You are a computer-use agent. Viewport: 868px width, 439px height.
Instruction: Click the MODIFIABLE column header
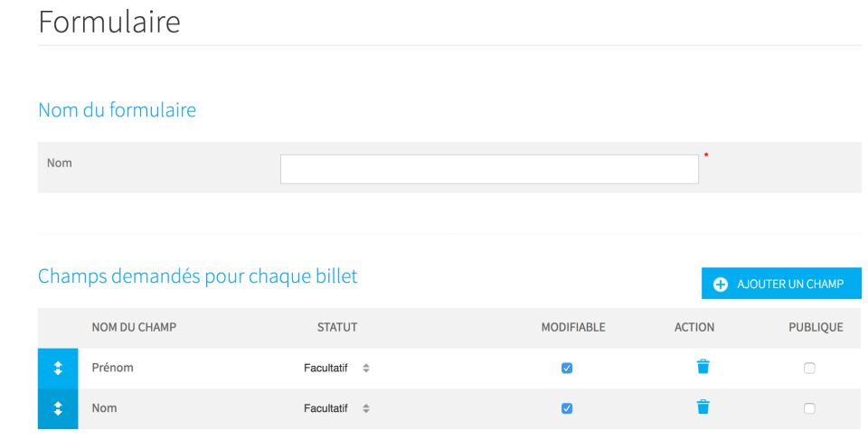[573, 327]
